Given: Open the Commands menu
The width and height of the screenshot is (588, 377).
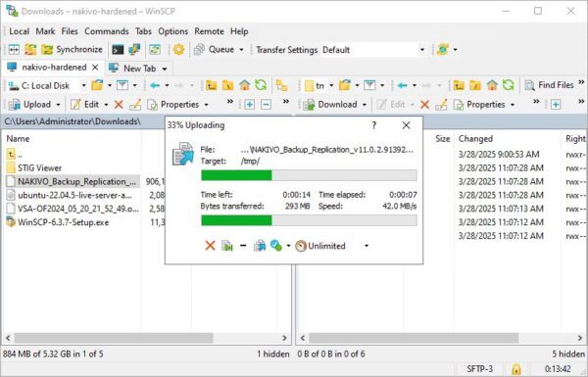Looking at the screenshot, I should (x=107, y=31).
